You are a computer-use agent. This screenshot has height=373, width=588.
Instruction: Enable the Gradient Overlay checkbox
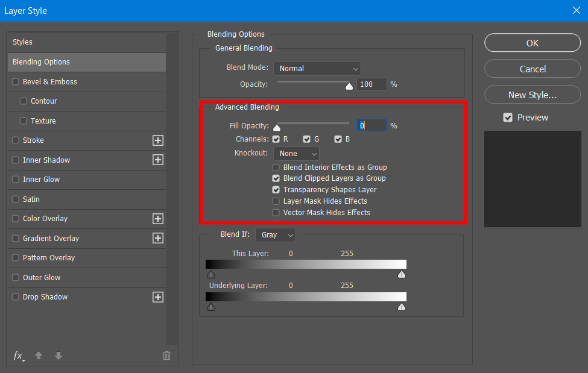tap(15, 239)
